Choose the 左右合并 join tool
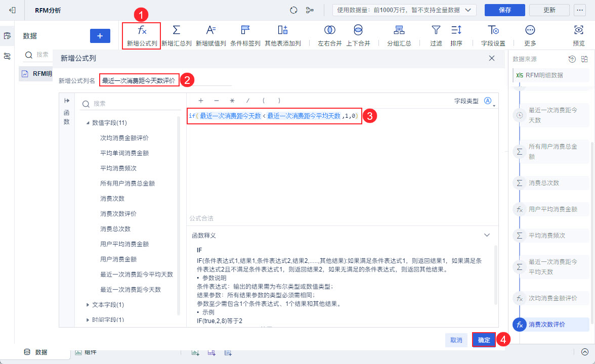This screenshot has width=595, height=364. (x=330, y=30)
